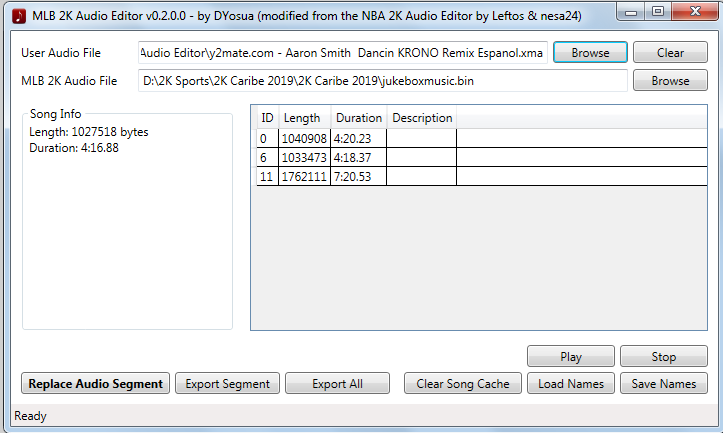
Task: Select the song row with ID 6
Action: click(481, 157)
